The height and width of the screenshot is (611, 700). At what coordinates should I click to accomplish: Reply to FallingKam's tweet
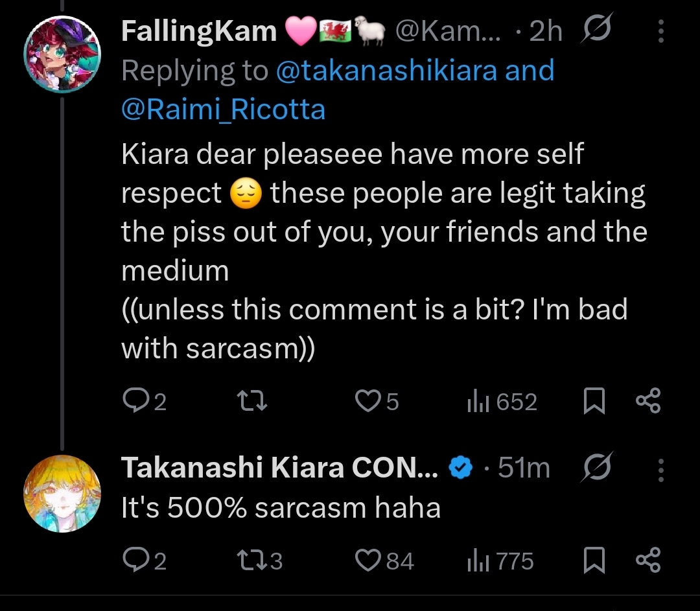point(135,402)
